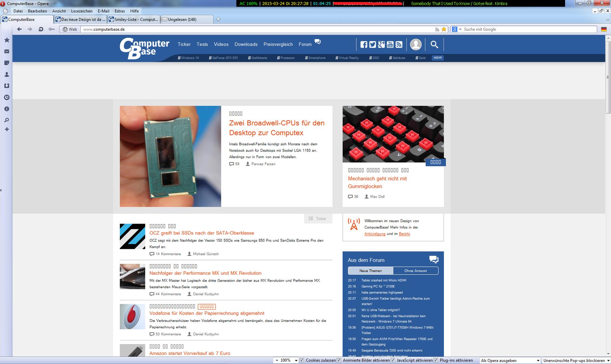Open the Mail panel in sidebar
Image resolution: width=611 pixels, height=364 pixels.
point(7,52)
